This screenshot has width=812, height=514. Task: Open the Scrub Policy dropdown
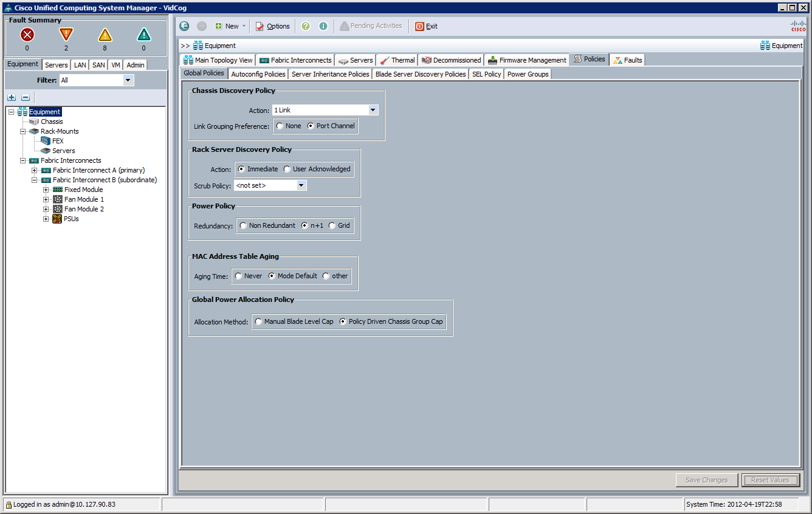301,185
